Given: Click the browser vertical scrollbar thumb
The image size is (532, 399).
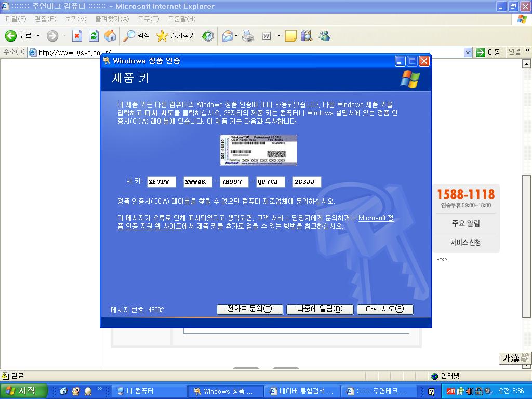Looking at the screenshot, I should pyautogui.click(x=526, y=246).
